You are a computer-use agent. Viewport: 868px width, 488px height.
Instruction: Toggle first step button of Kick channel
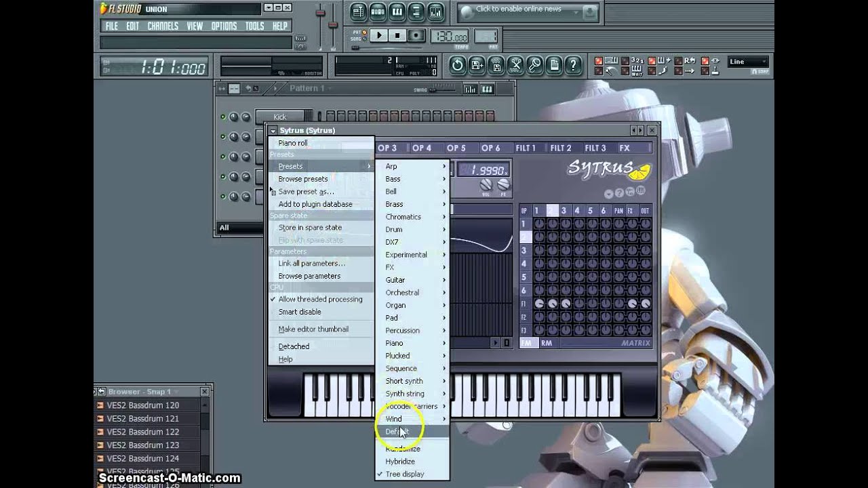click(330, 117)
